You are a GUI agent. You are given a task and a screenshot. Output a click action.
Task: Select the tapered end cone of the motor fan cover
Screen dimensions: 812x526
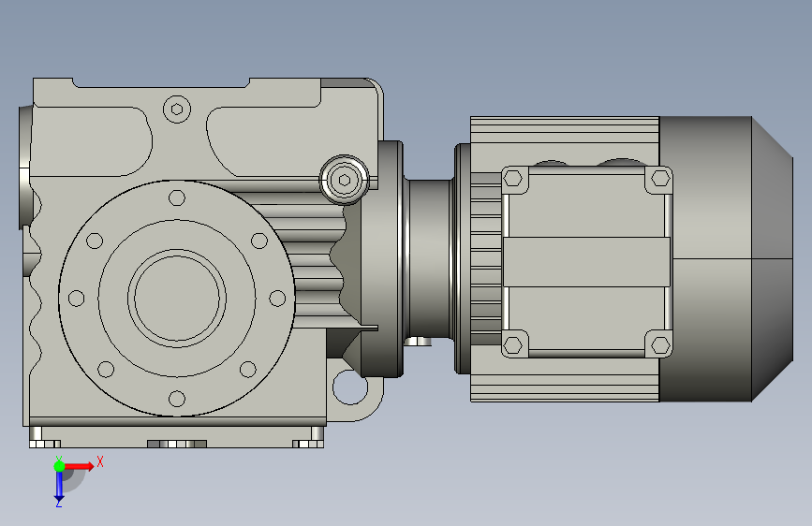[772, 259]
